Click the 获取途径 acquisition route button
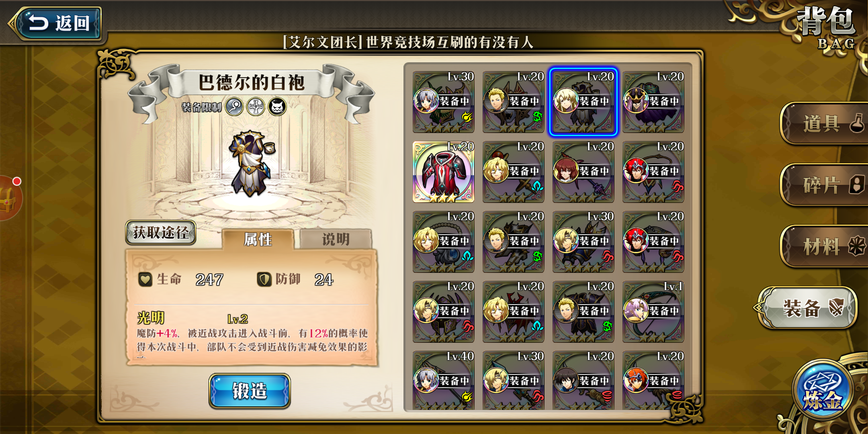Viewport: 868px width, 434px height. point(161,232)
